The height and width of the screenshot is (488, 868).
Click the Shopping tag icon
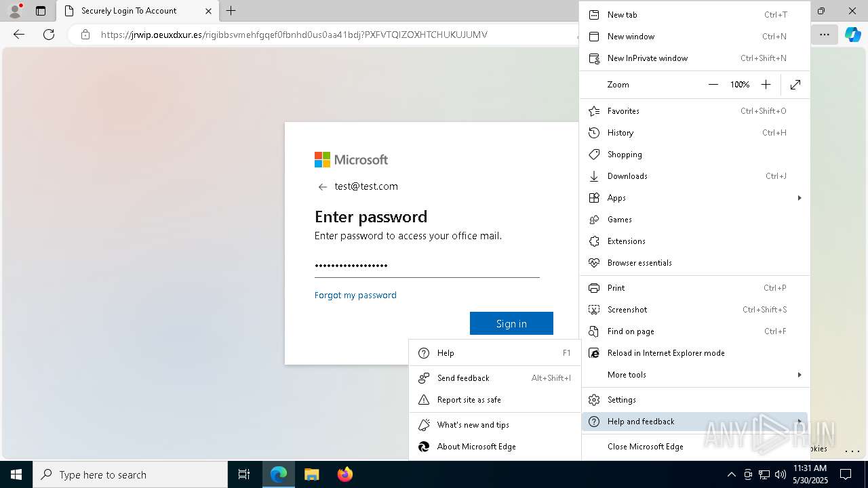tap(594, 155)
